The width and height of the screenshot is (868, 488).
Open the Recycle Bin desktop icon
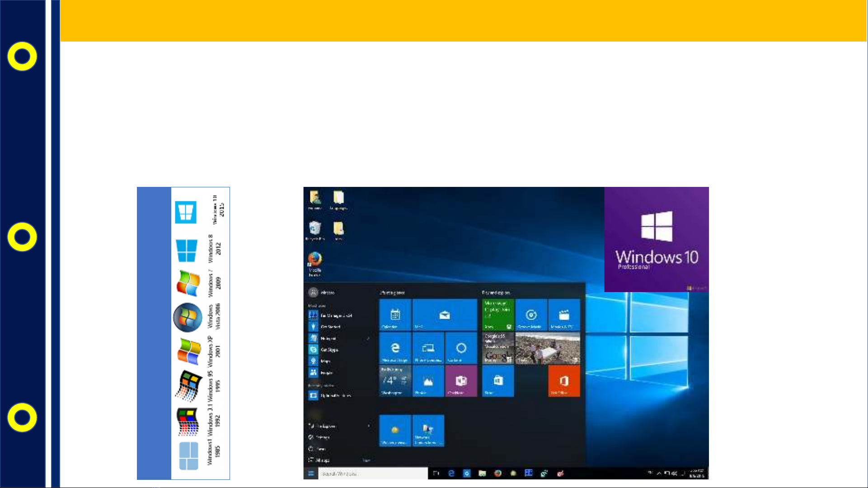click(x=315, y=231)
